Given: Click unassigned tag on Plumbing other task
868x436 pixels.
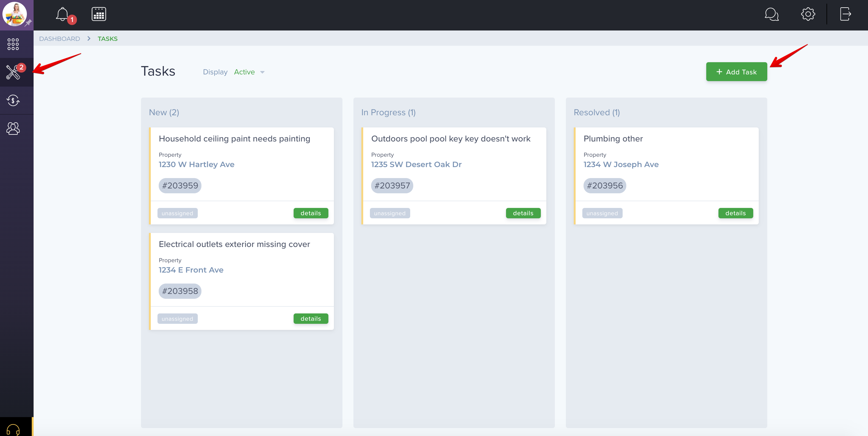Looking at the screenshot, I should click(x=602, y=213).
